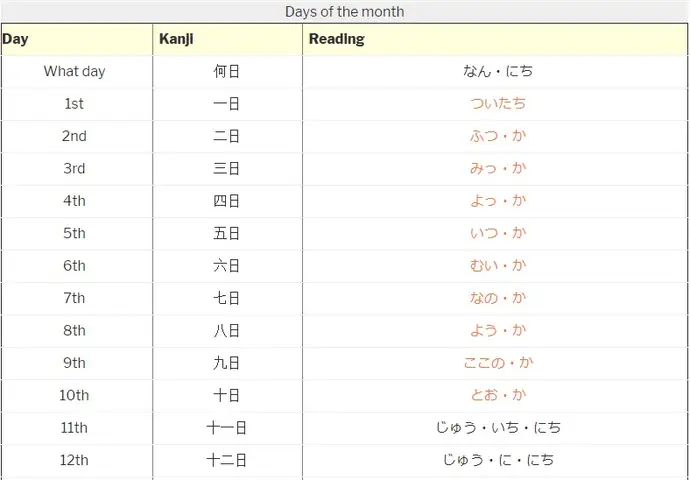Click the kanji 十一日 cell
This screenshot has height=480, width=690.
click(x=227, y=428)
